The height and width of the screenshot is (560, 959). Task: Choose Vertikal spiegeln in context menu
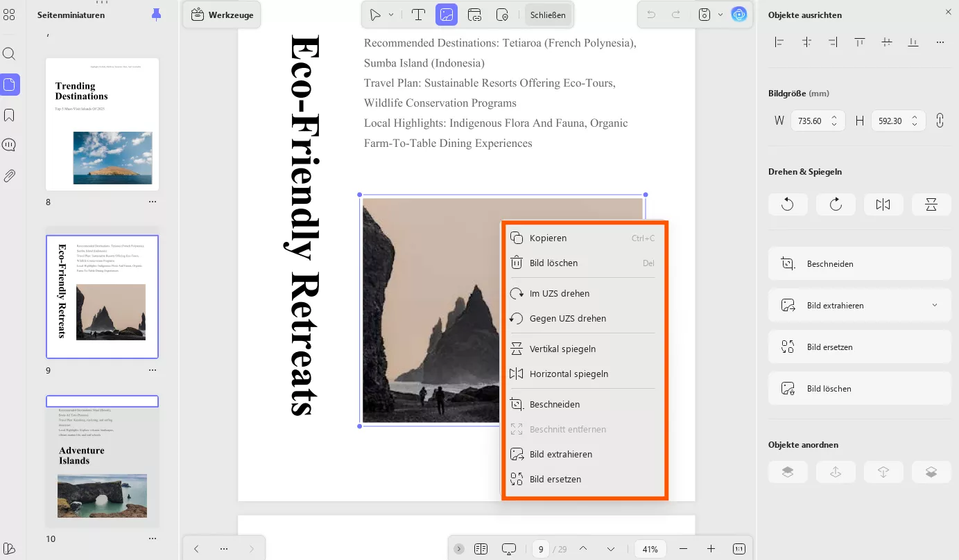tap(584, 349)
